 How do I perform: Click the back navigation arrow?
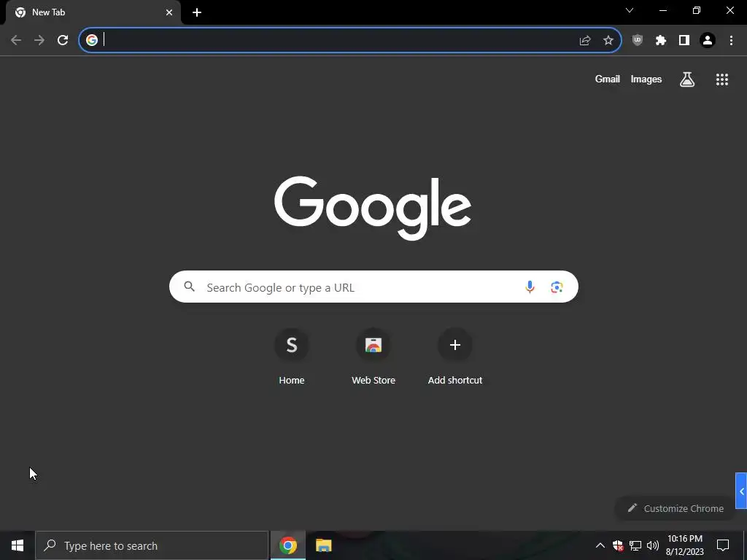click(16, 40)
